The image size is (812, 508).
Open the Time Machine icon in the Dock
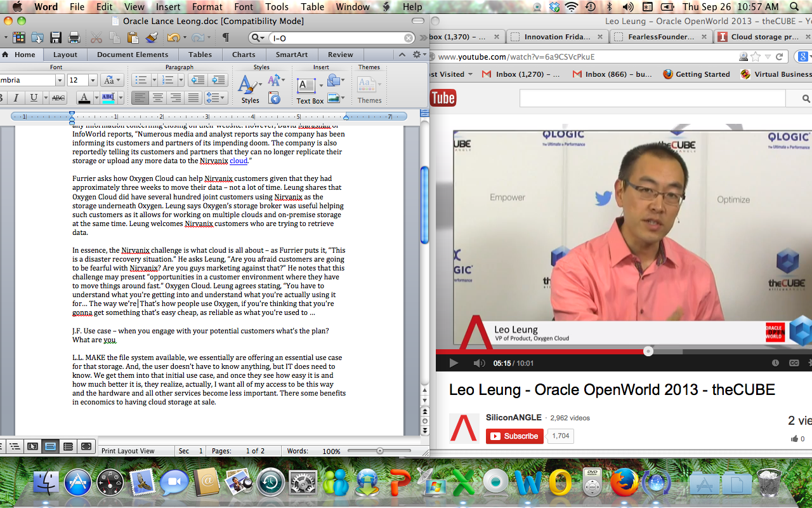pos(271,482)
